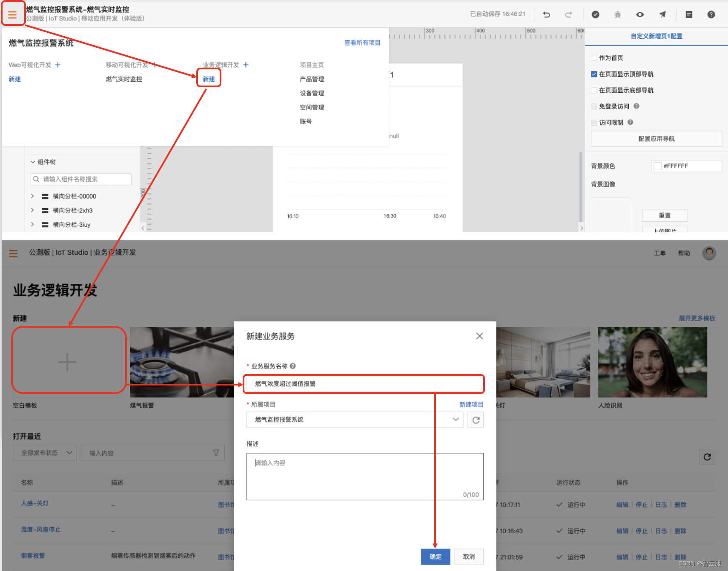728x571 pixels.
Task: Click the component name search field
Action: click(81, 179)
